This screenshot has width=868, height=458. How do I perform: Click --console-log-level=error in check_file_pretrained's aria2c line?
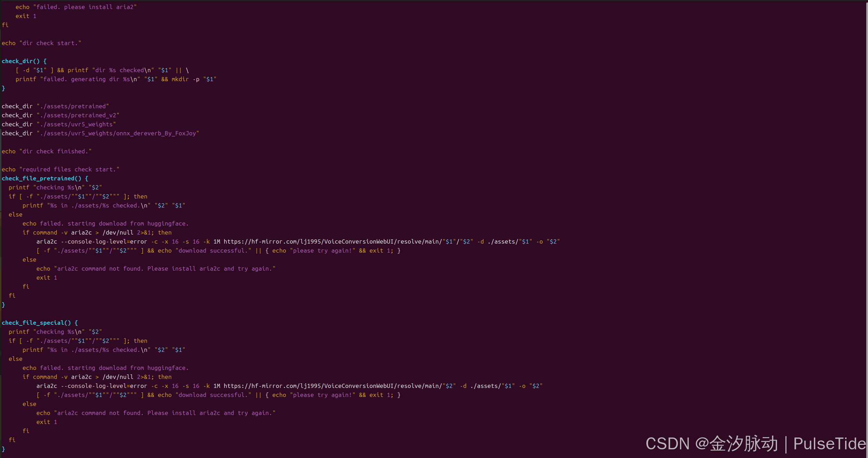pos(104,241)
